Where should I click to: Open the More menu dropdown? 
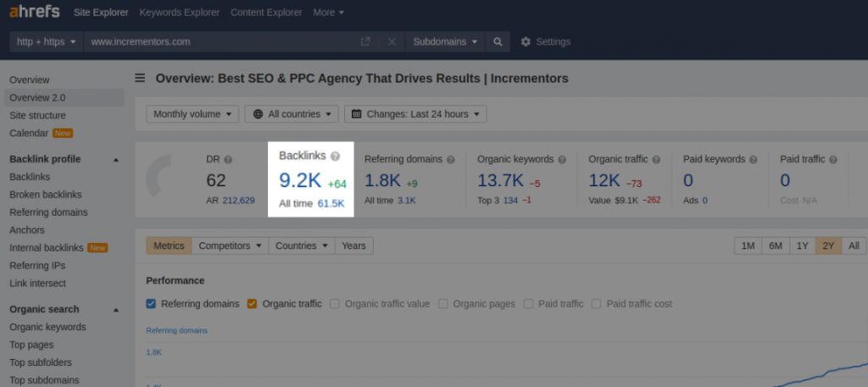point(328,12)
